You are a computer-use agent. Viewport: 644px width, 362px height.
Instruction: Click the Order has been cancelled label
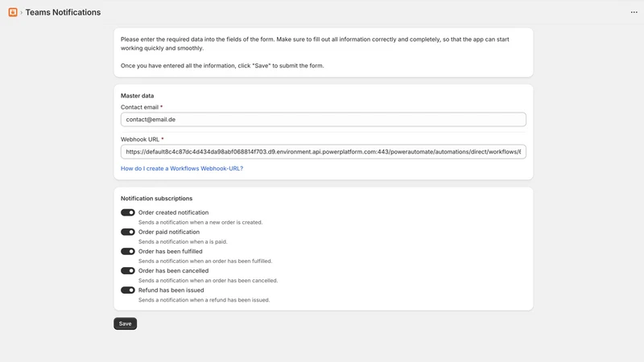click(x=173, y=271)
